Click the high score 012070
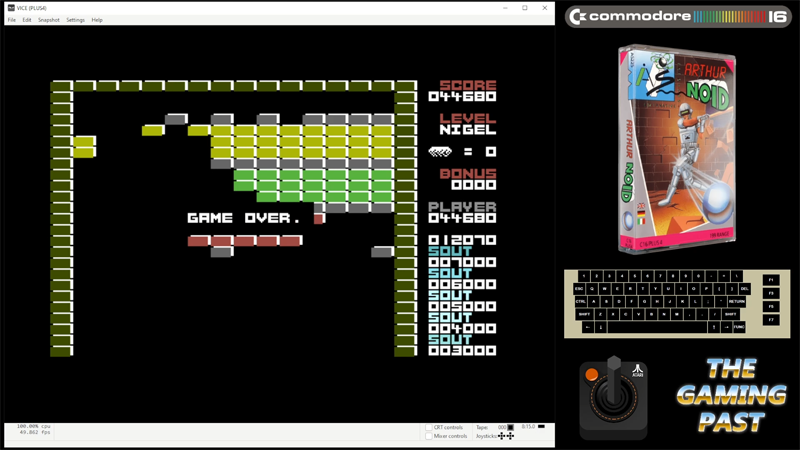800x450 pixels. [x=462, y=240]
